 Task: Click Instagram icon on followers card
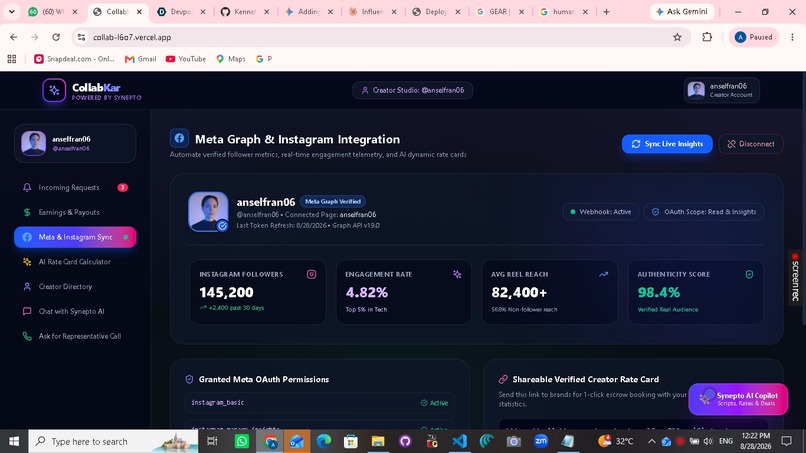coord(312,275)
